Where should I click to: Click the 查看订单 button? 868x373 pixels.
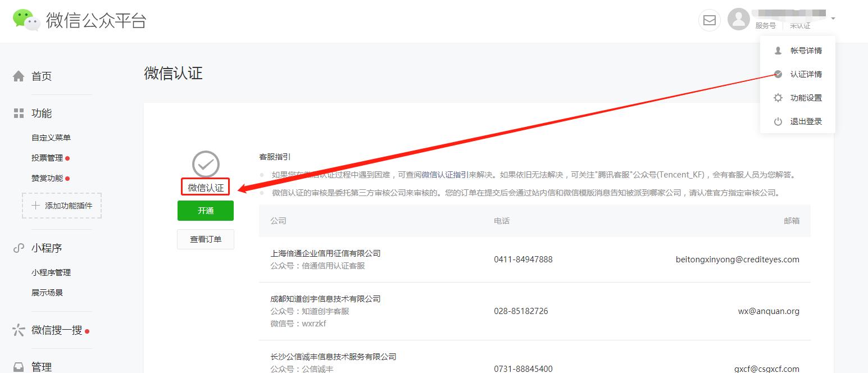(x=206, y=239)
